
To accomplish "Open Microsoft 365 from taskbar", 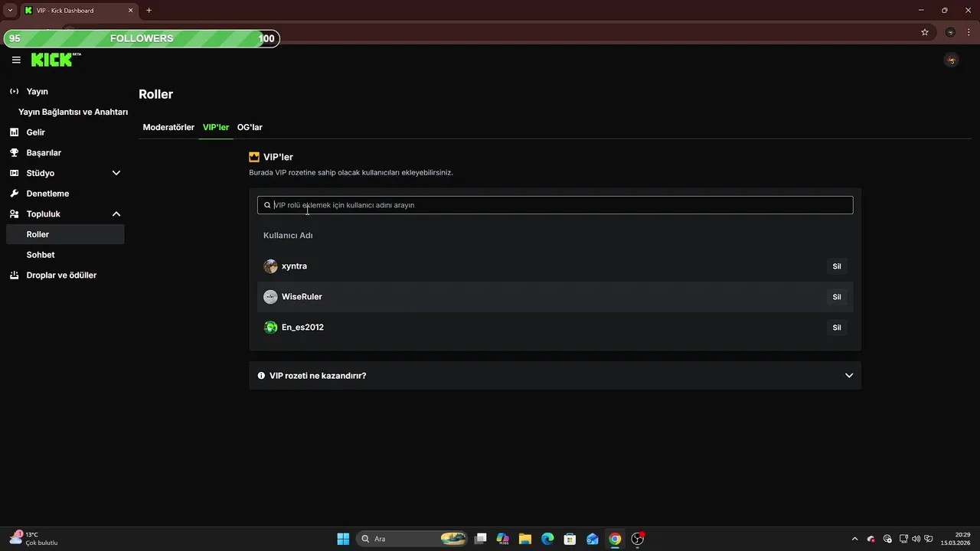I will tap(503, 539).
